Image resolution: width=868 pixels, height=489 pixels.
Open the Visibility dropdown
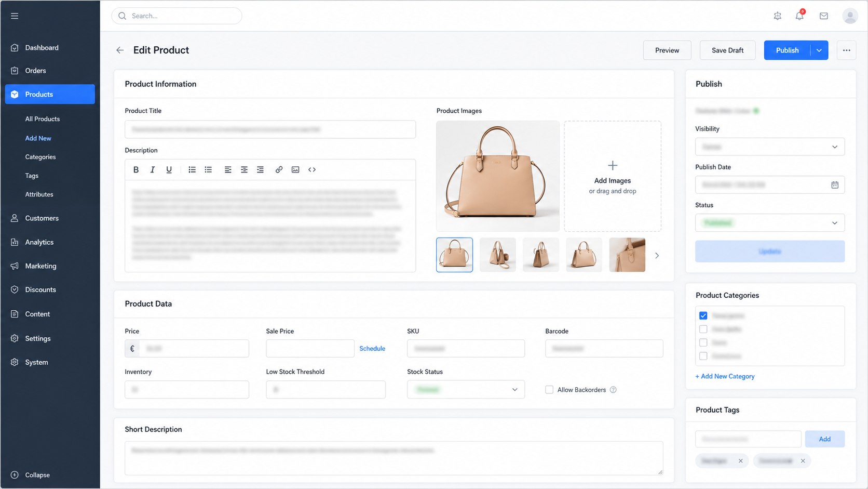click(770, 147)
